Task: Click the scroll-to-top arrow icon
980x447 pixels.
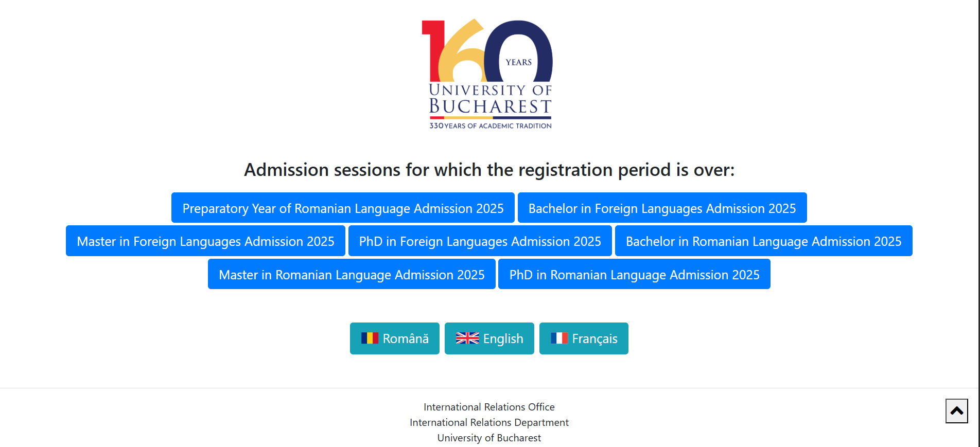Action: pos(956,410)
